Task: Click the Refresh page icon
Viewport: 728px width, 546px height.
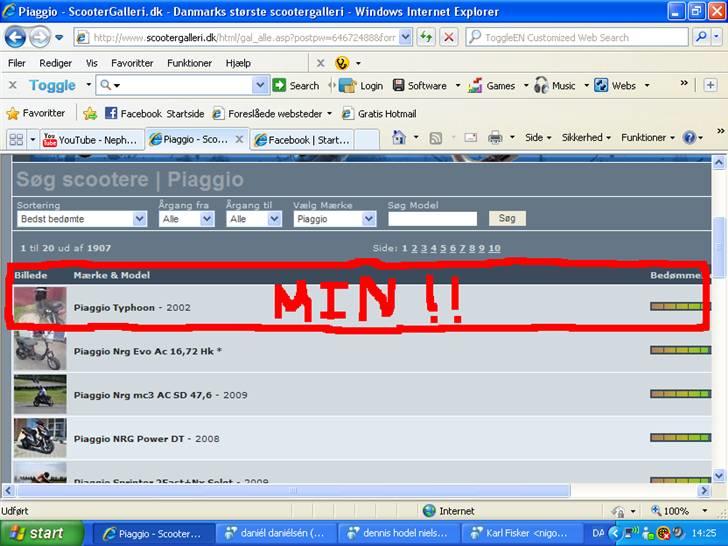Action: click(x=427, y=37)
